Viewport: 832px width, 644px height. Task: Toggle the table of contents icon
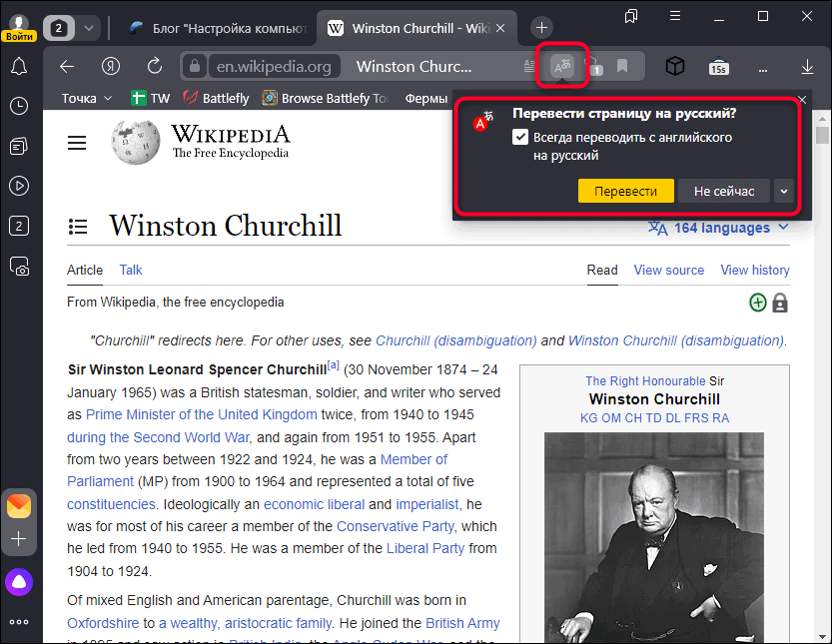coord(78,227)
